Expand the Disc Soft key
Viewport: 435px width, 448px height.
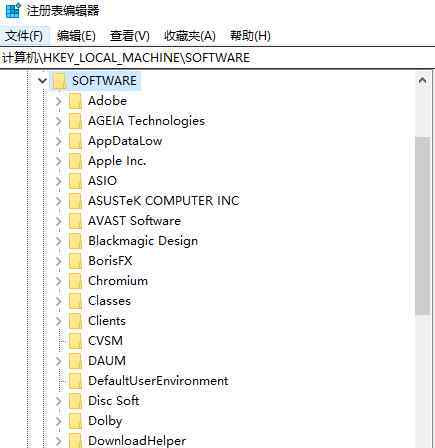pos(59,401)
